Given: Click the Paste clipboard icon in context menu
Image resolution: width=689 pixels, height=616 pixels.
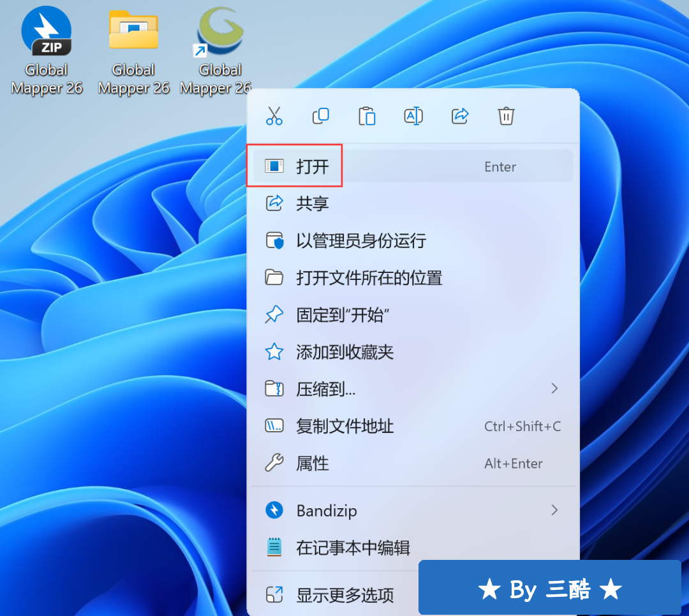Looking at the screenshot, I should (x=367, y=116).
